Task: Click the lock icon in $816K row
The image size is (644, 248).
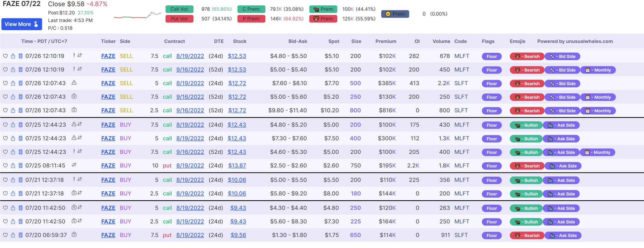Action: [x=74, y=110]
